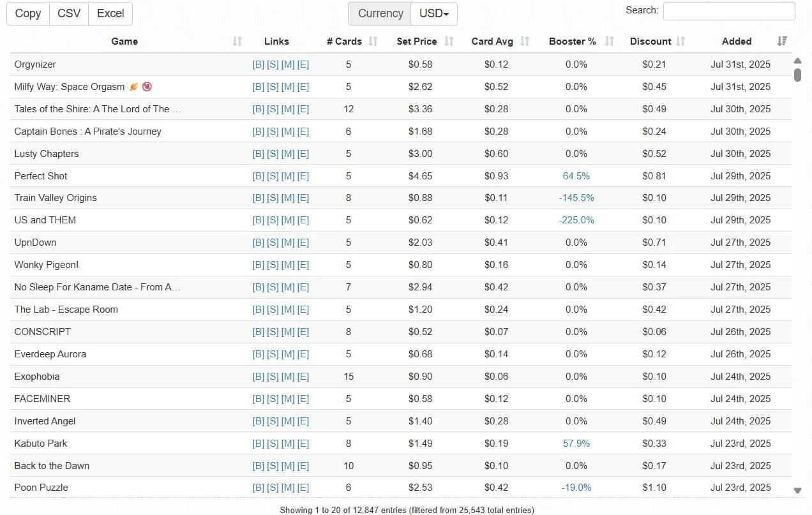Open [M] link for Wonky Pigeon!
This screenshot has width=812, height=515.
click(x=288, y=265)
